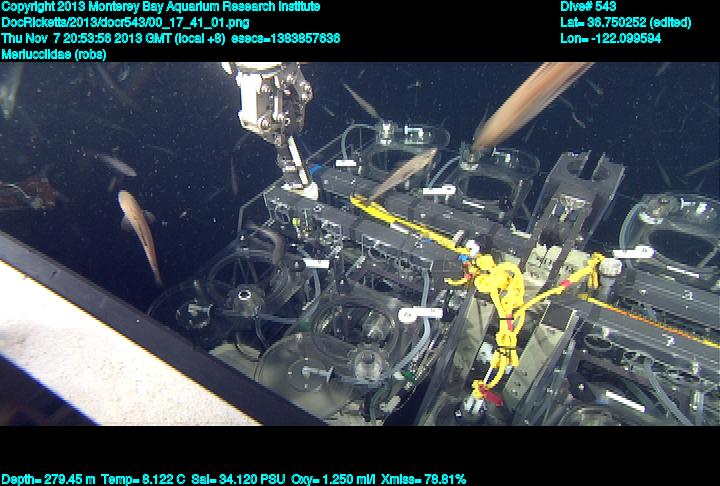This screenshot has height=486, width=720.
Task: Click the Temp= 8.122 C reading
Action: pyautogui.click(x=143, y=480)
